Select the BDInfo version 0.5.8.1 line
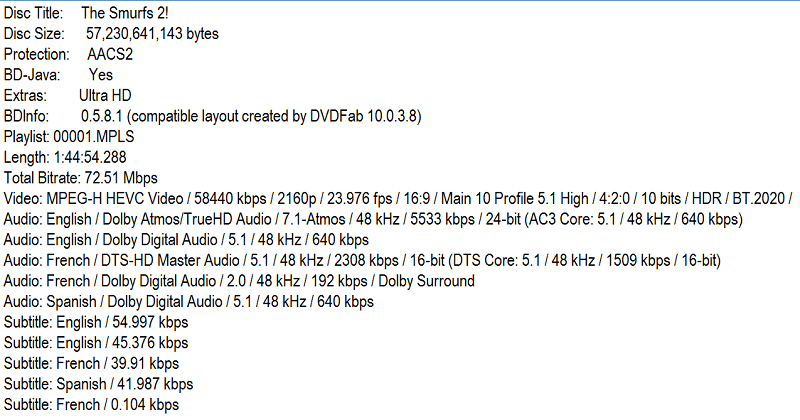Screen dimensions: 800x420 213,116
